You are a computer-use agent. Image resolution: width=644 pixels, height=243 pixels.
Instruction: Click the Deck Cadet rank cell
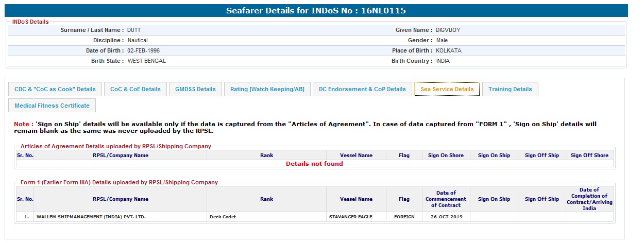click(x=223, y=217)
